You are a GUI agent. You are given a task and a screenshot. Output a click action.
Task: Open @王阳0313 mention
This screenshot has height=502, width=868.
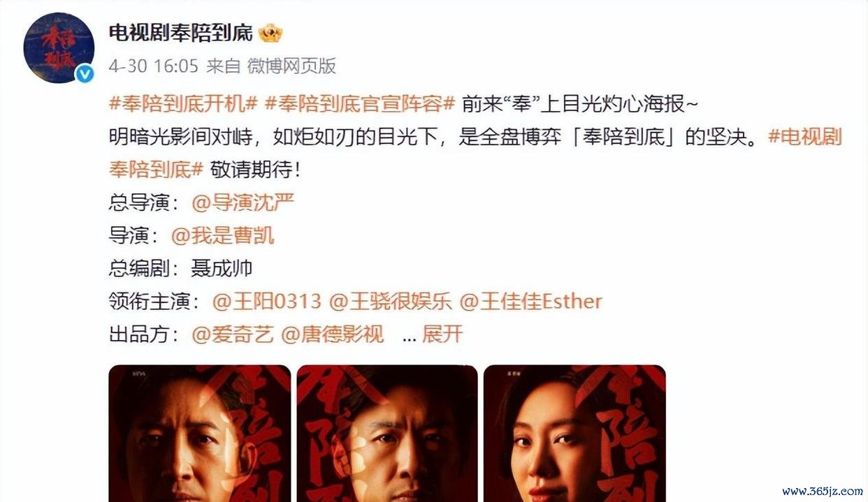point(267,302)
